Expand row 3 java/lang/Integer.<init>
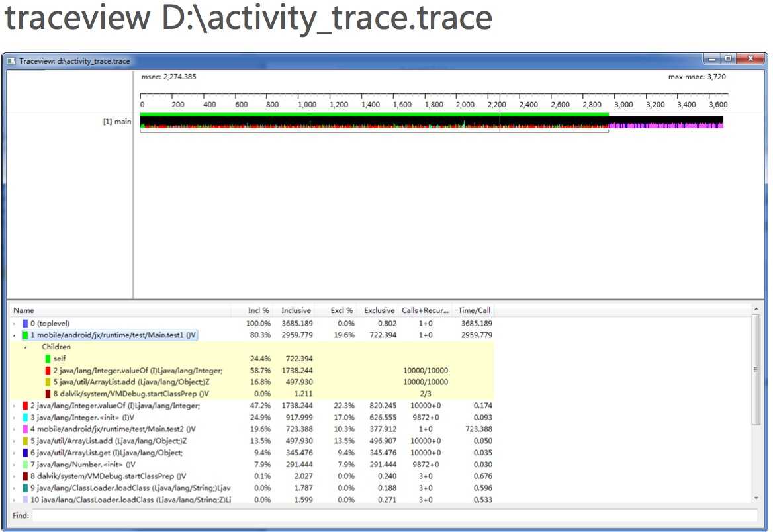Screen dimensions: 773x532 tap(14, 418)
